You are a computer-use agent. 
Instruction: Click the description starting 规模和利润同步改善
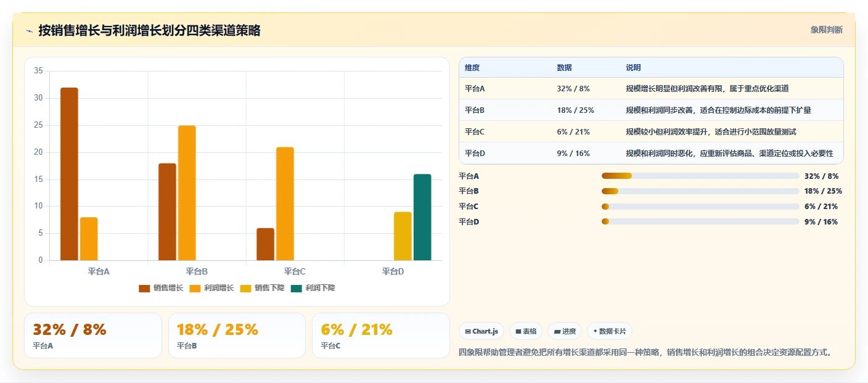point(718,110)
